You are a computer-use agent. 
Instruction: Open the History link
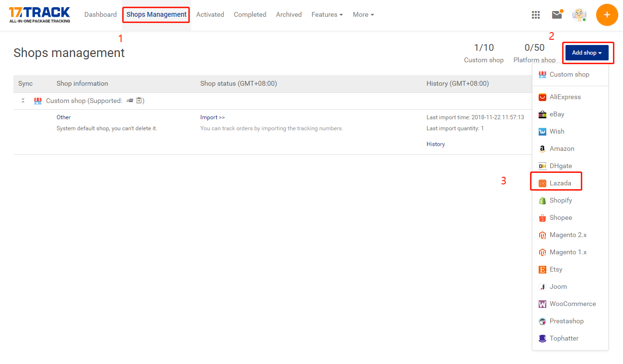pyautogui.click(x=435, y=144)
